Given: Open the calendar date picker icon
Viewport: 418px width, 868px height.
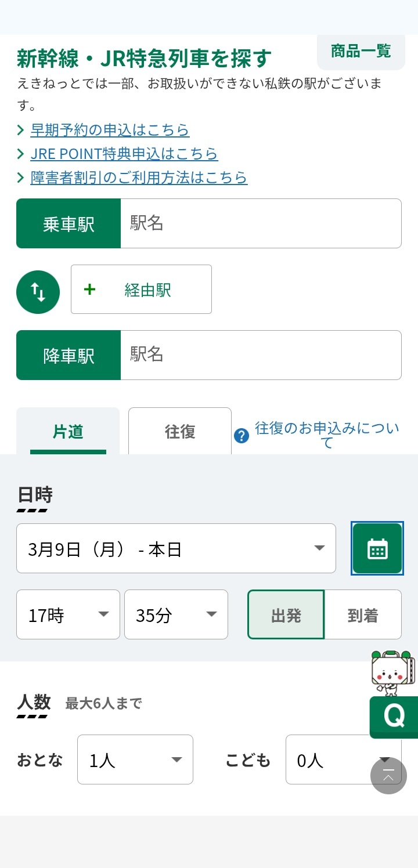Looking at the screenshot, I should (377, 548).
